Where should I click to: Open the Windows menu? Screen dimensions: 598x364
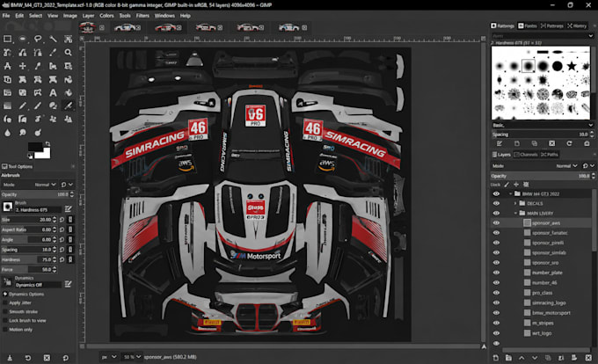pos(164,16)
